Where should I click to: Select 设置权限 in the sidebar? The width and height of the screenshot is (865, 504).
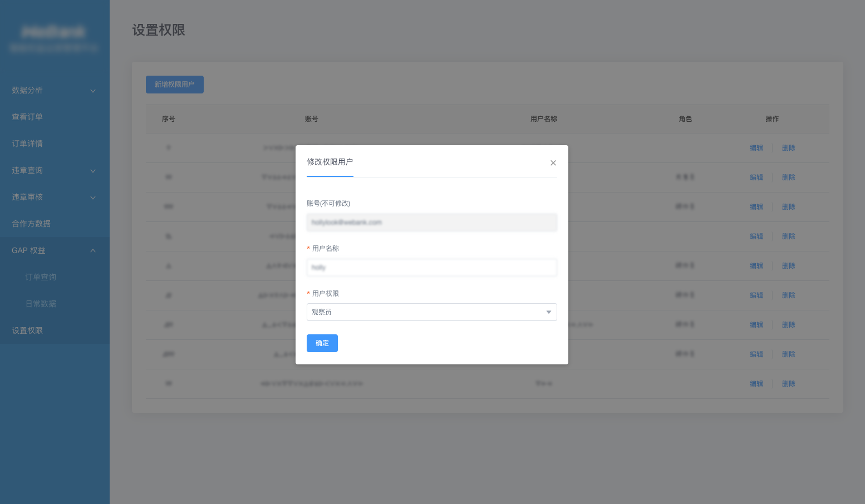pyautogui.click(x=27, y=330)
